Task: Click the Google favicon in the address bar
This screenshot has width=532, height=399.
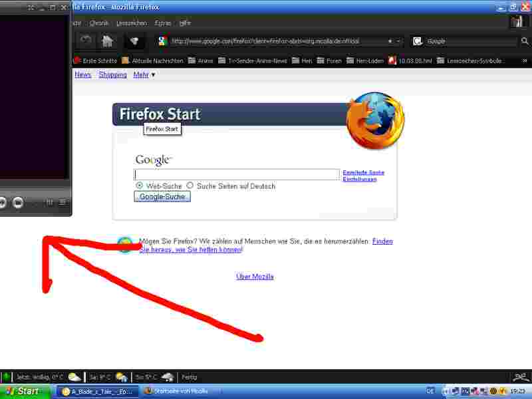Action: [x=162, y=41]
